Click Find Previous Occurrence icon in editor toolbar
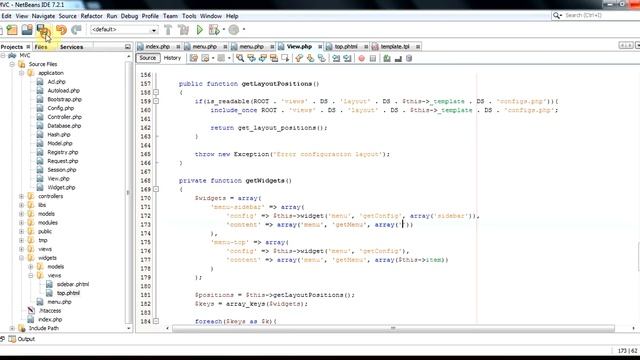 [x=251, y=58]
